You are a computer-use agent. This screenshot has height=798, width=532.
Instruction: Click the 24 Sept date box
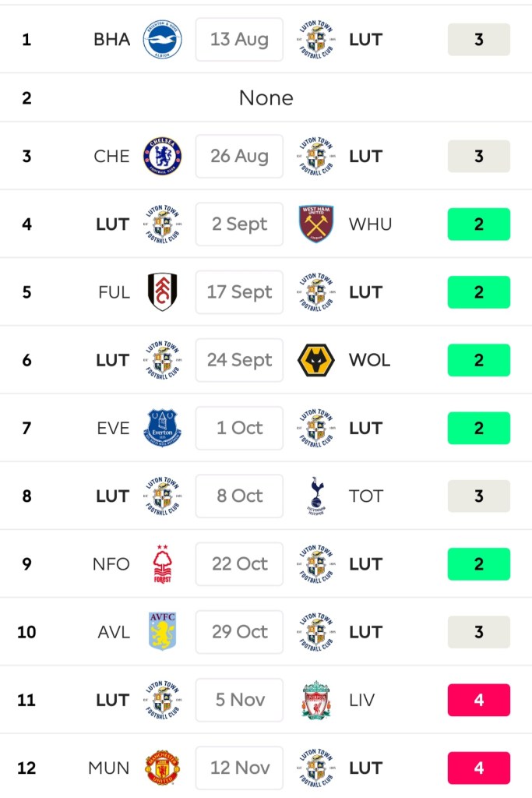239,360
